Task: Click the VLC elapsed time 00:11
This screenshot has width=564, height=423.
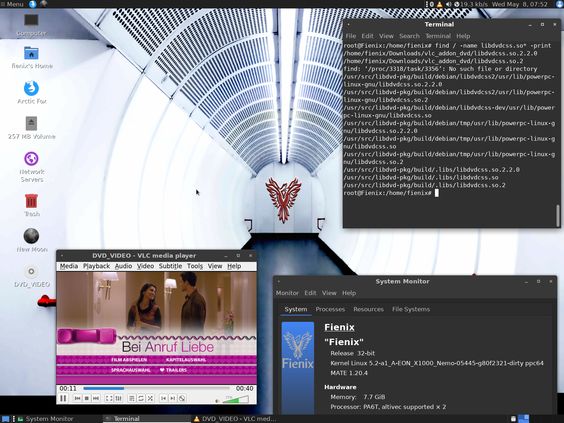Action: click(x=68, y=388)
